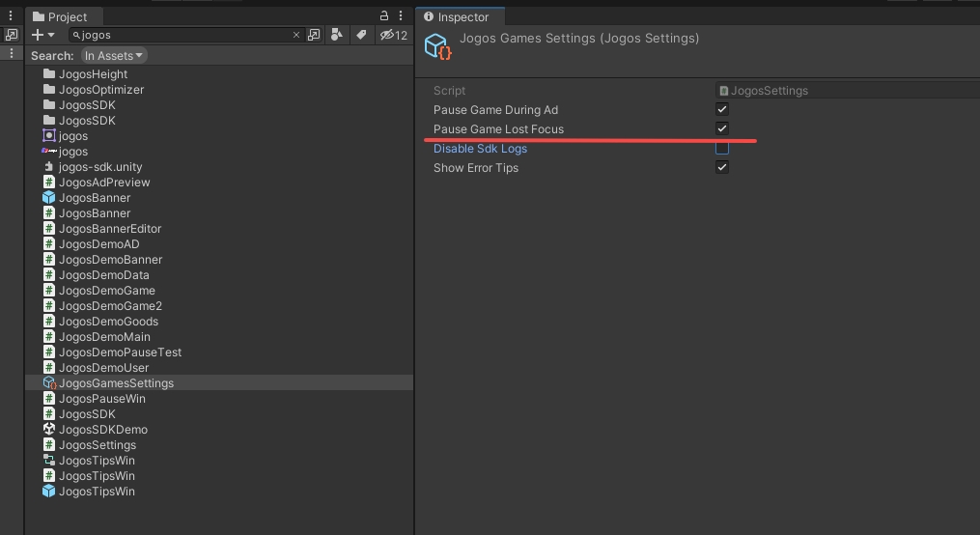Open the plus Create asset dropdown
Viewport: 980px width, 535px height.
(x=43, y=35)
